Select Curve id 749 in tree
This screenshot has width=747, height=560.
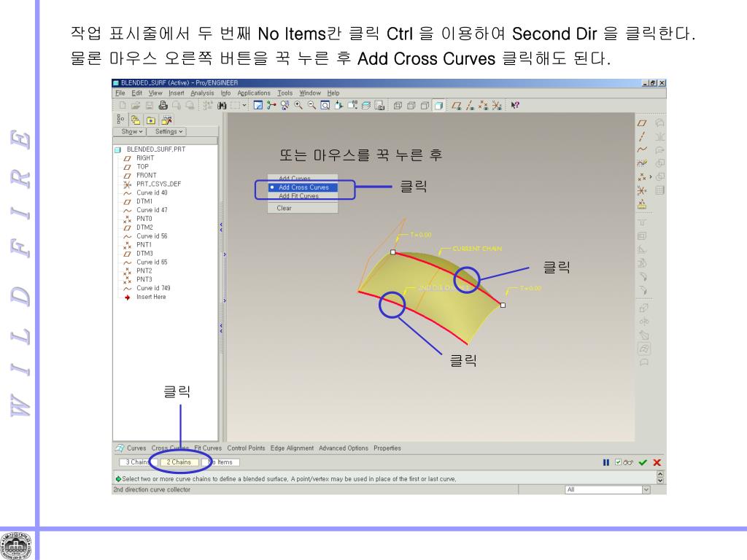(153, 288)
